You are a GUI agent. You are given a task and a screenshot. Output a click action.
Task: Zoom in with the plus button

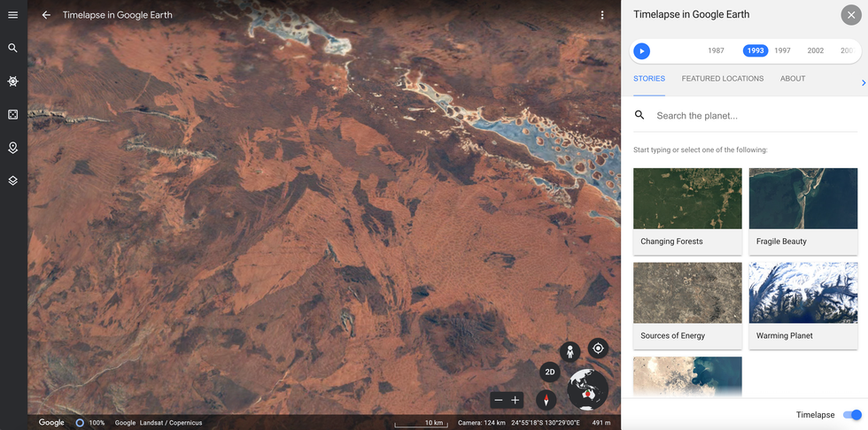tap(515, 400)
